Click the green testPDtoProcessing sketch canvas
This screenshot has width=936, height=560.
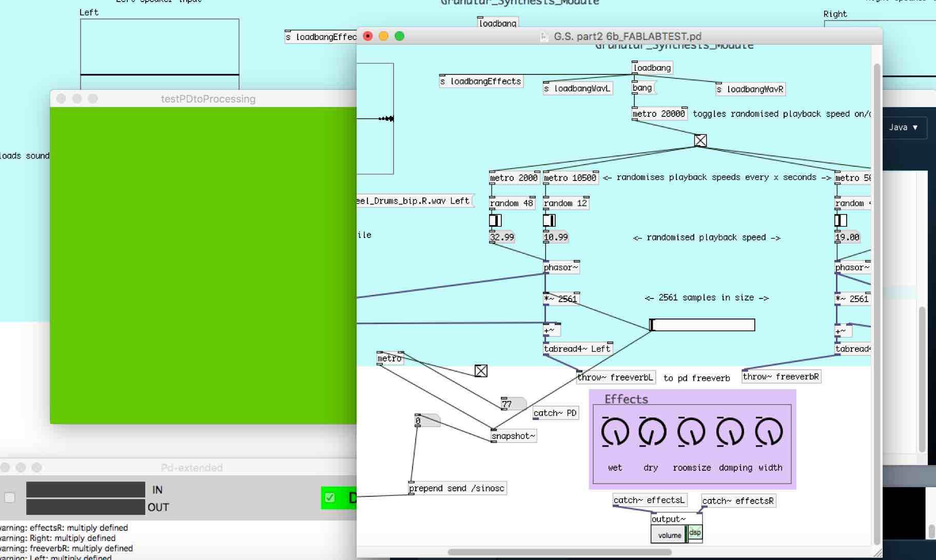pyautogui.click(x=203, y=265)
